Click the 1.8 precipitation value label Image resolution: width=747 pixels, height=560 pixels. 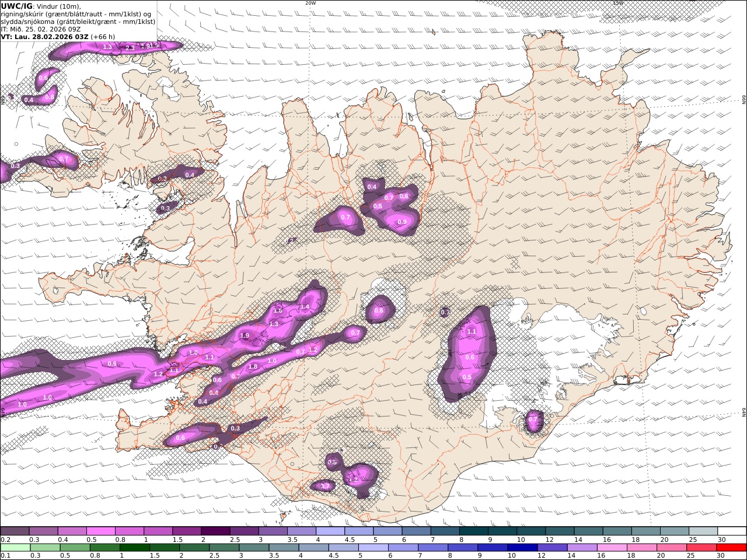click(x=253, y=367)
